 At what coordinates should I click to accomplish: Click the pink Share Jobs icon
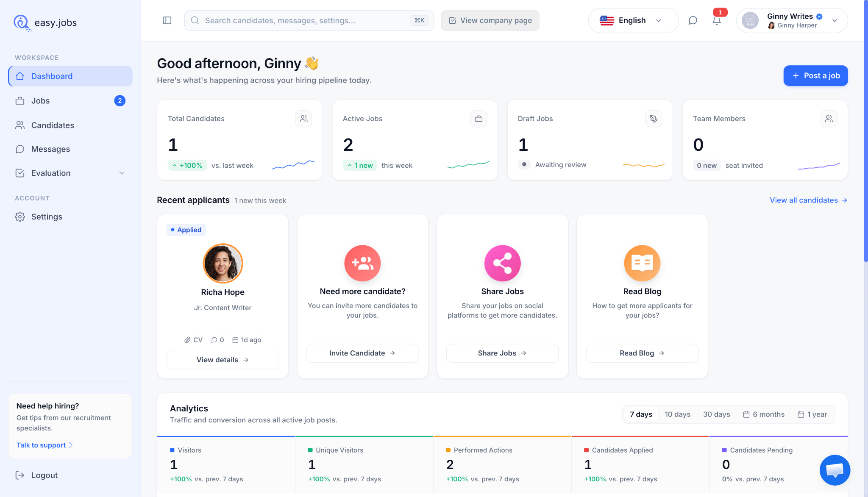[502, 263]
